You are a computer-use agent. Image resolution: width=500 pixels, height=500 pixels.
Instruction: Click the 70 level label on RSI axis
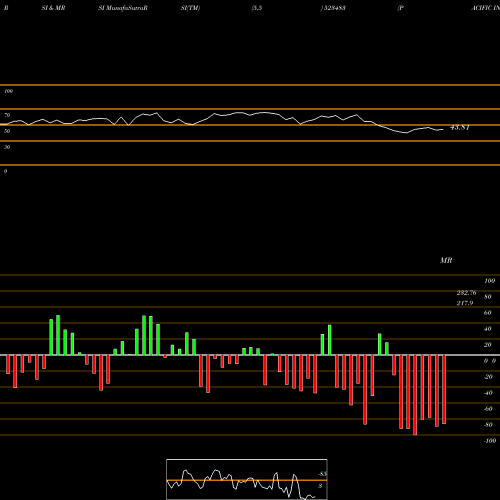click(x=7, y=115)
